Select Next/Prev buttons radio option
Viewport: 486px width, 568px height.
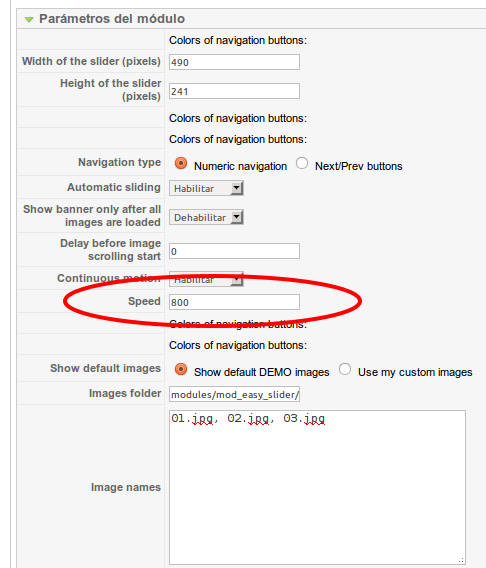(302, 163)
